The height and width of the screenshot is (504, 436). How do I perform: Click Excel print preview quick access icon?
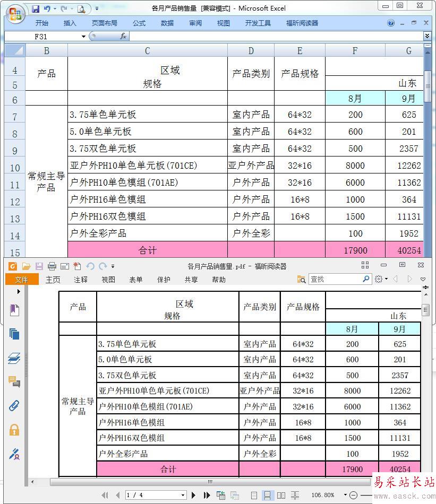81,9
